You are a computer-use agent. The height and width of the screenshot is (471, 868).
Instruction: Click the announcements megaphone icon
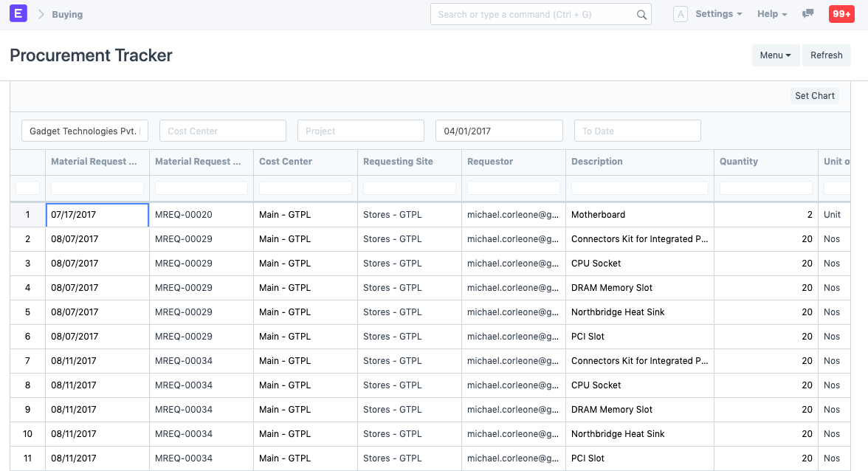(807, 13)
